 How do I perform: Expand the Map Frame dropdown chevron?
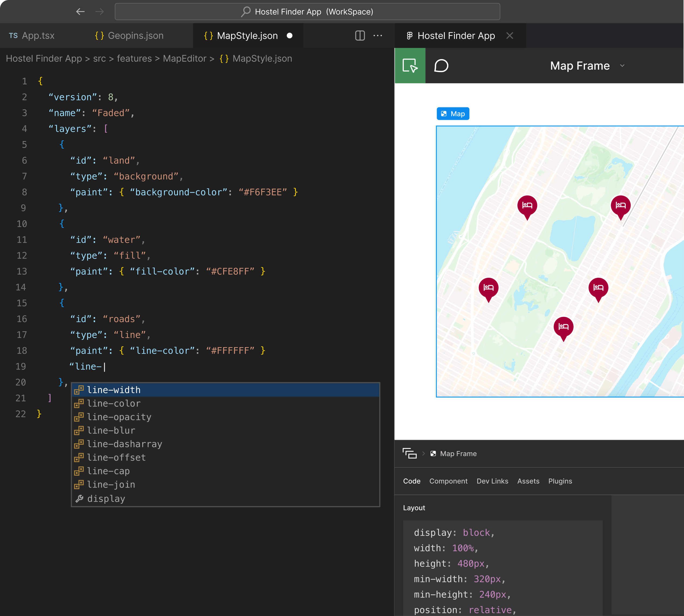[x=622, y=66]
